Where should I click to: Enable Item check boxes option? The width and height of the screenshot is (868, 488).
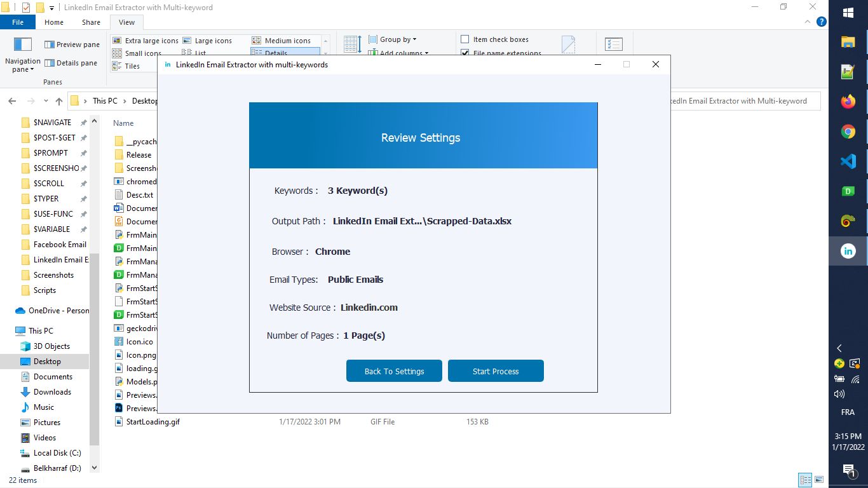[x=495, y=39]
